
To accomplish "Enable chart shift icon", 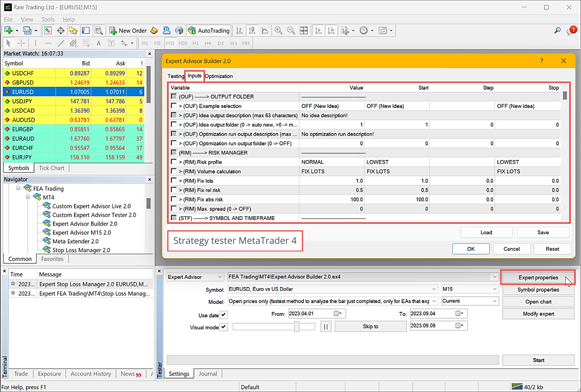I will click(x=331, y=30).
